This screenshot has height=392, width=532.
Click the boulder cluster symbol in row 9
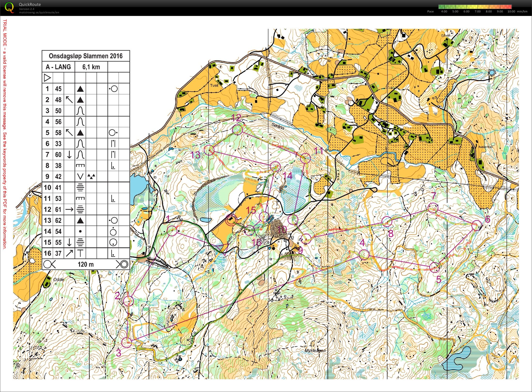click(91, 176)
